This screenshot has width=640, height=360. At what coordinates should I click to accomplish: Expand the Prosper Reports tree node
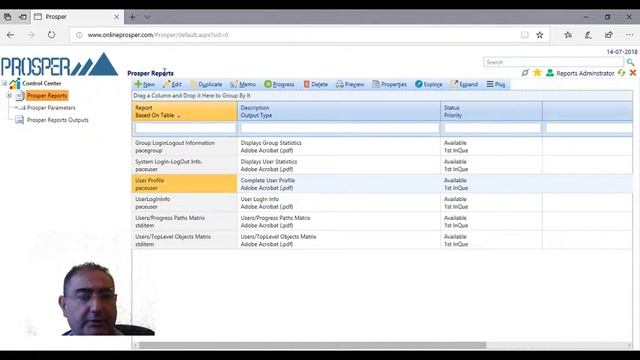tap(9, 96)
